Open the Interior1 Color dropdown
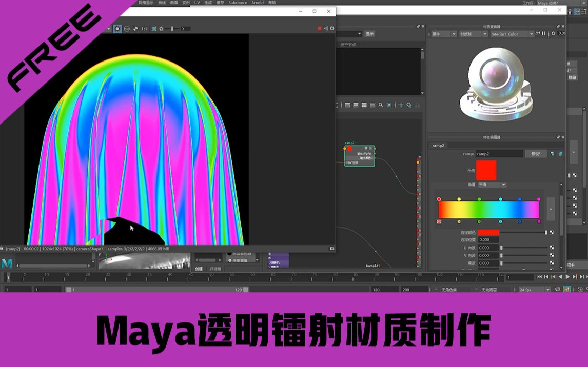The image size is (588, 367). (512, 34)
